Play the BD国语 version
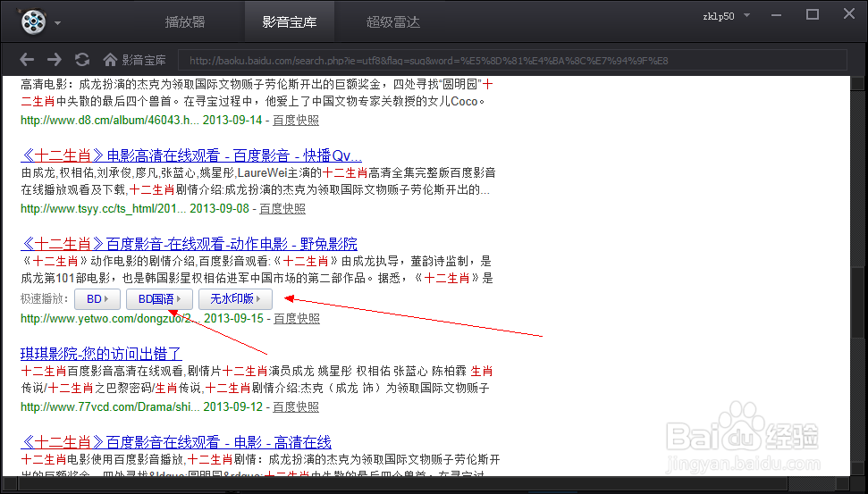The image size is (868, 494). pos(159,298)
